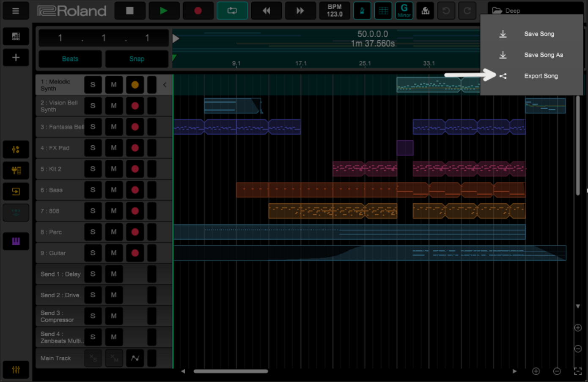The width and height of the screenshot is (588, 382).
Task: Click the rewind button
Action: (x=266, y=11)
